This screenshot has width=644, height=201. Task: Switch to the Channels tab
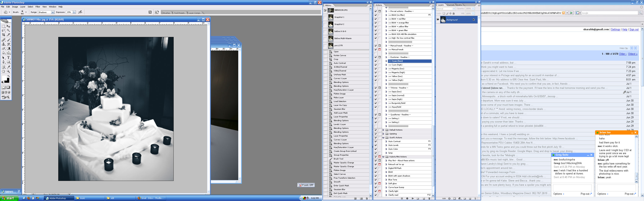tap(450, 5)
